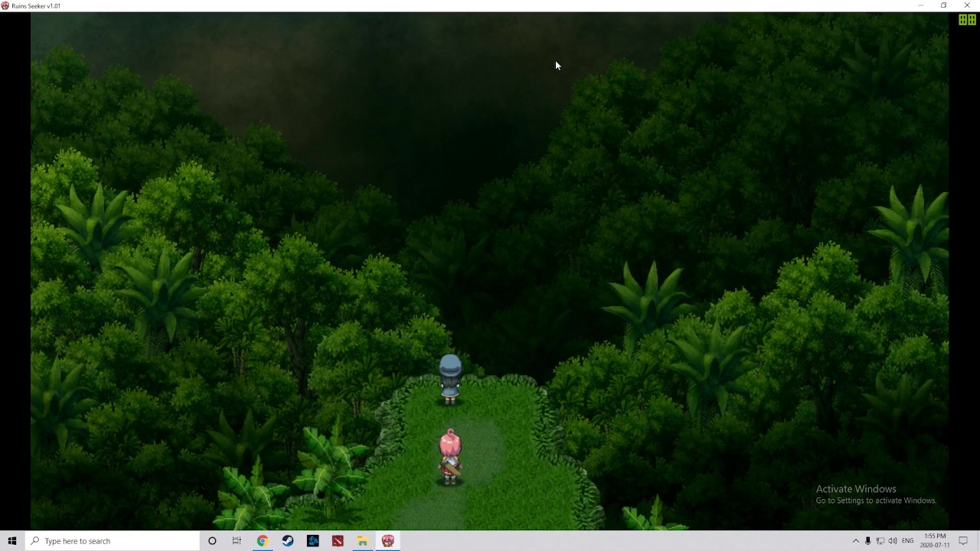Open the green grid menu icon in-game

point(967,20)
